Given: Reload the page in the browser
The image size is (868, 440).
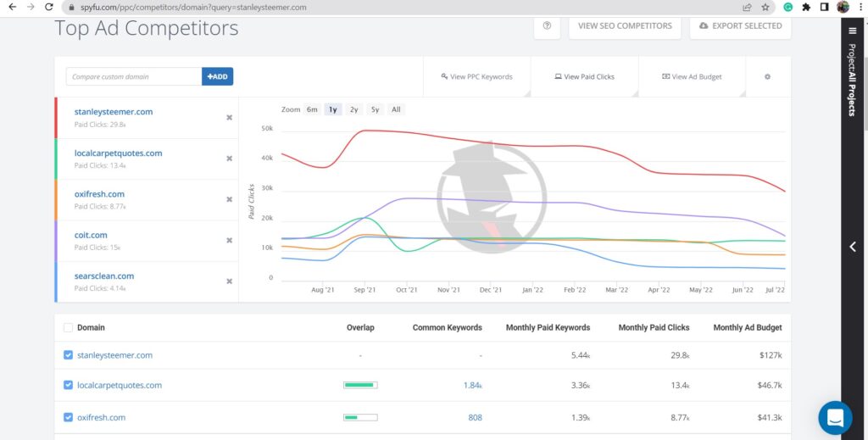Looking at the screenshot, I should (48, 7).
